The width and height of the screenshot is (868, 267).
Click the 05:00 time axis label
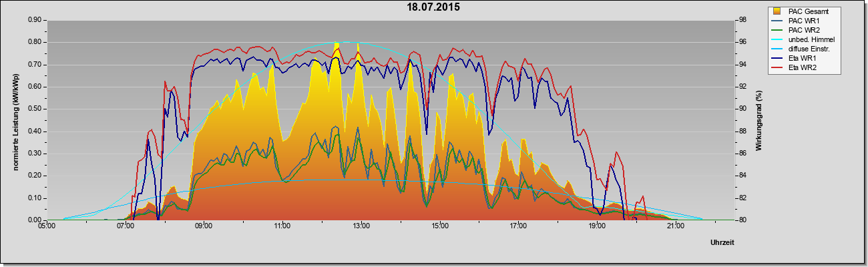pyautogui.click(x=47, y=226)
